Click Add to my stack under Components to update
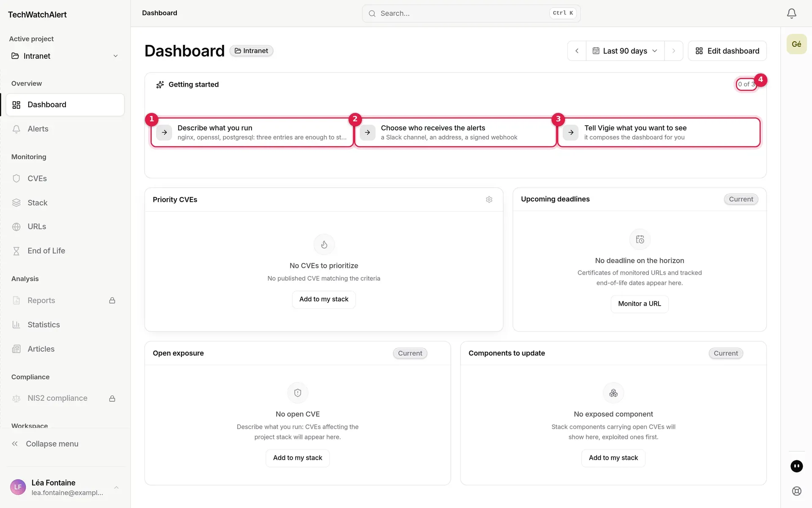Viewport: 812px width, 508px height. [613, 458]
